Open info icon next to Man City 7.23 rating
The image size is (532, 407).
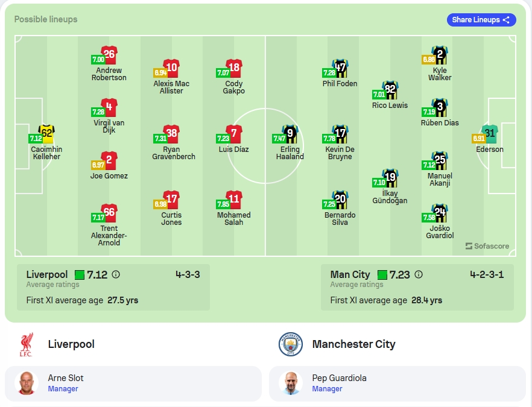coord(419,274)
